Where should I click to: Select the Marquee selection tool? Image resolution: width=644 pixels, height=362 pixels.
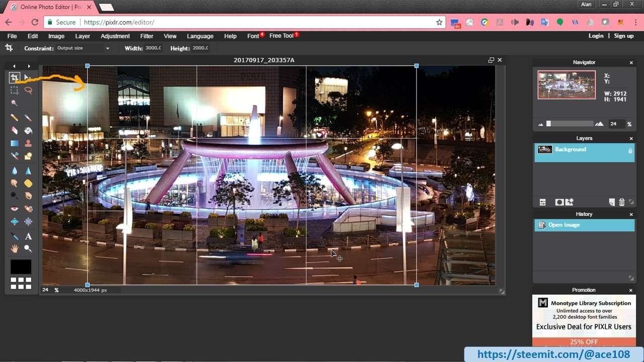[14, 90]
